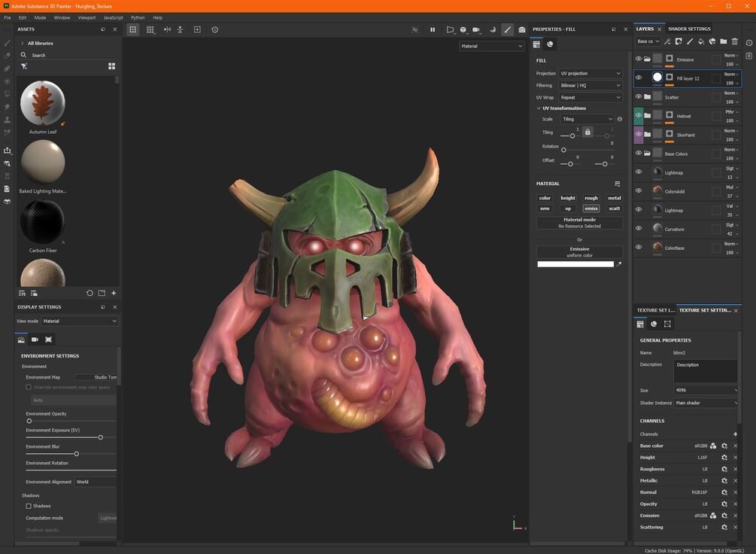Open the Scale Tiling dropdown

[587, 119]
